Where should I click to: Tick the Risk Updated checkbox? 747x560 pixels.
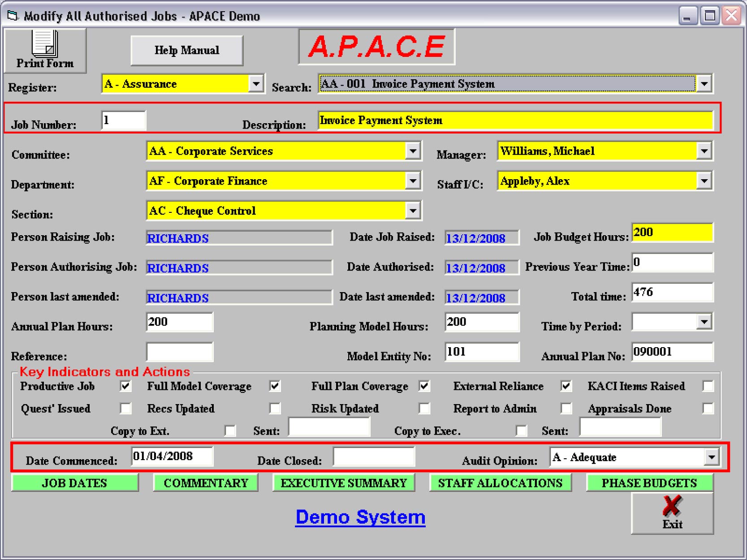[x=424, y=408]
